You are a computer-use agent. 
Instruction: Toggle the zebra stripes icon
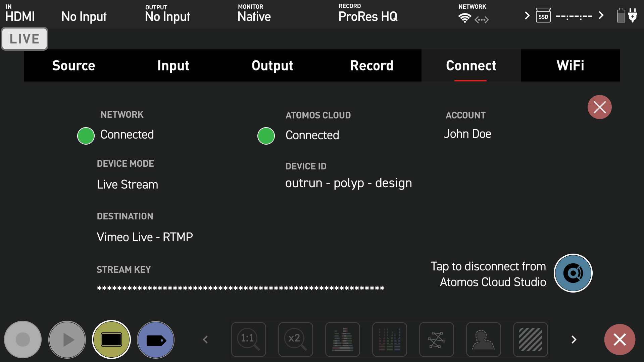pos(530,340)
